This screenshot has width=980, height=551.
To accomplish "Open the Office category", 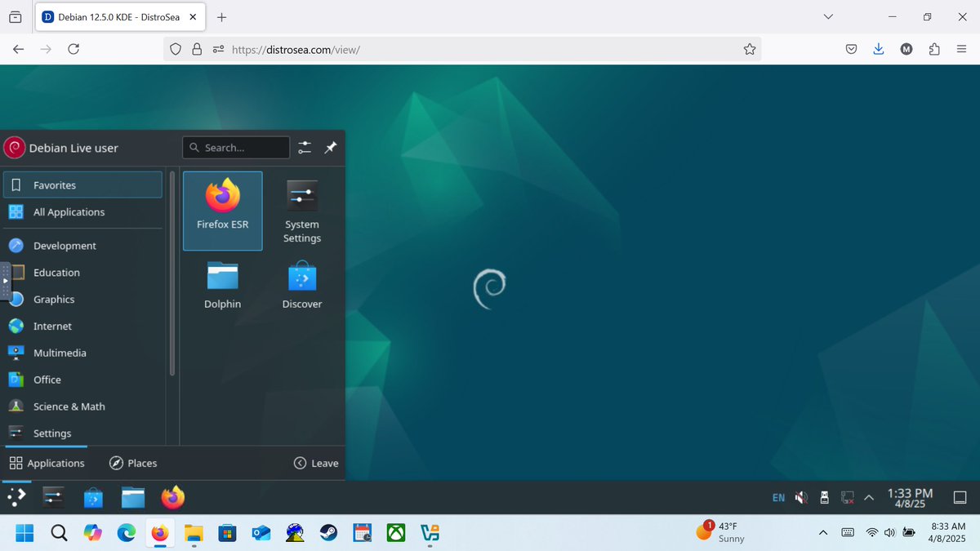I will click(83, 380).
